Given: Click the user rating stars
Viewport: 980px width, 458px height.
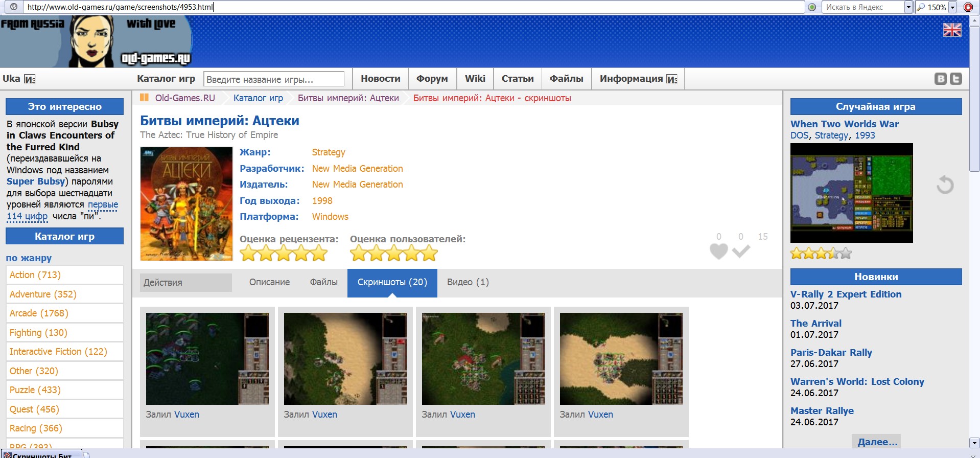Looking at the screenshot, I should tap(394, 253).
